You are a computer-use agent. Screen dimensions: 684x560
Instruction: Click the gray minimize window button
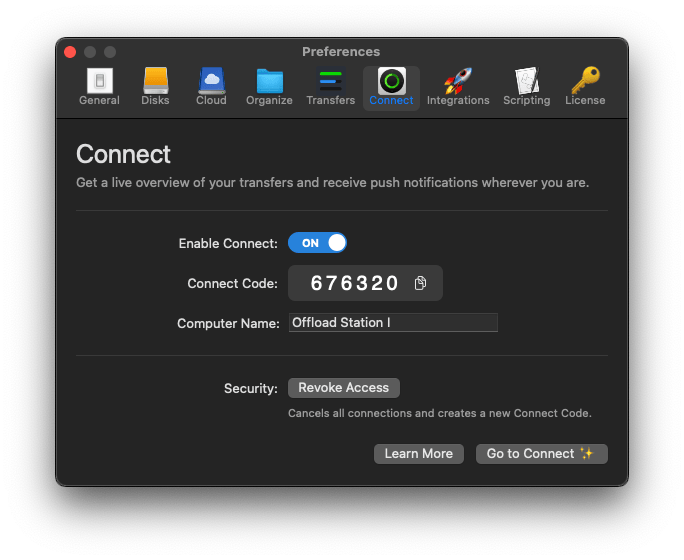coord(90,52)
